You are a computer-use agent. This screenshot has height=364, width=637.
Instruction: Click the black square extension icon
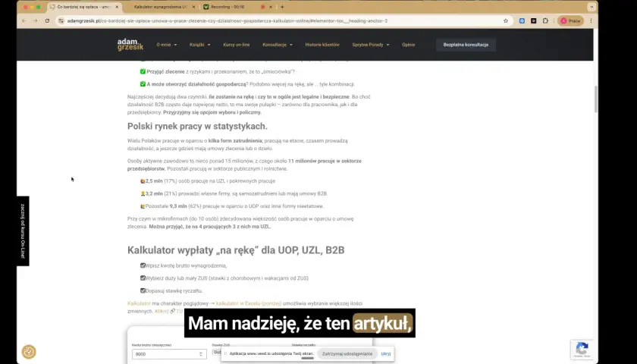[x=533, y=20]
